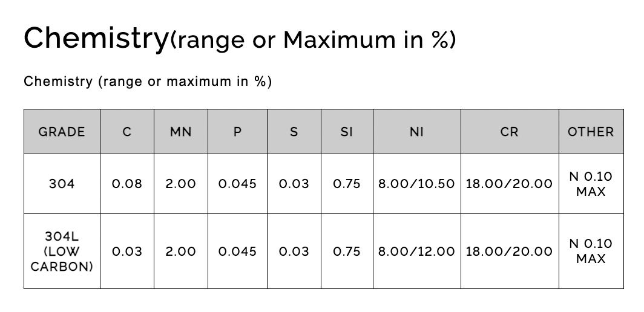
Task: Select the SI column header cell
Action: click(x=346, y=132)
